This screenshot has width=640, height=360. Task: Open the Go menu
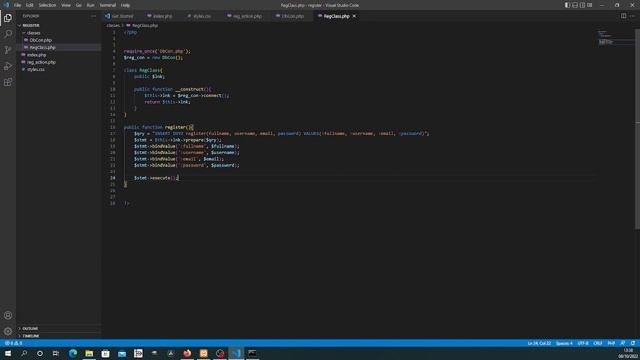(79, 5)
